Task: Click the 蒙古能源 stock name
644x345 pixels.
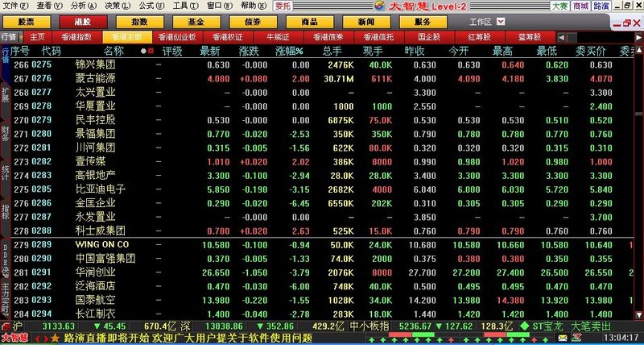Action: pyautogui.click(x=95, y=78)
